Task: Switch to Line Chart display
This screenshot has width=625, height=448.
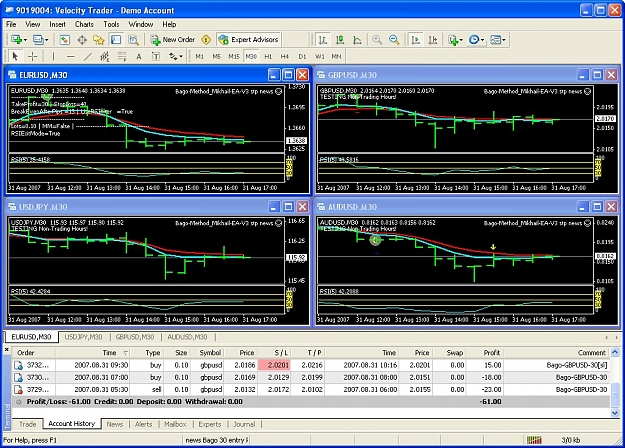Action: pyautogui.click(x=357, y=39)
